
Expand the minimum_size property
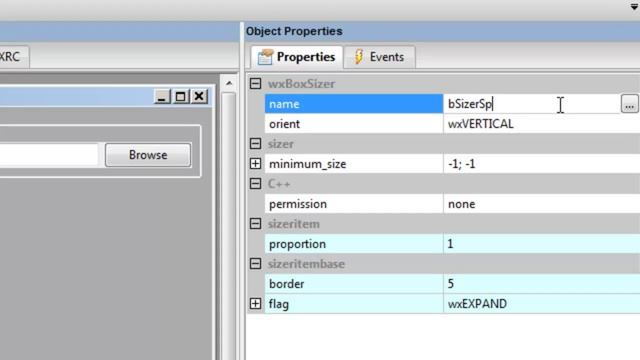coord(256,164)
